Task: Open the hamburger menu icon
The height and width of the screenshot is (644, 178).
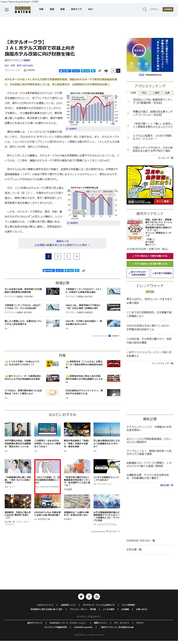Action: (x=7, y=10)
